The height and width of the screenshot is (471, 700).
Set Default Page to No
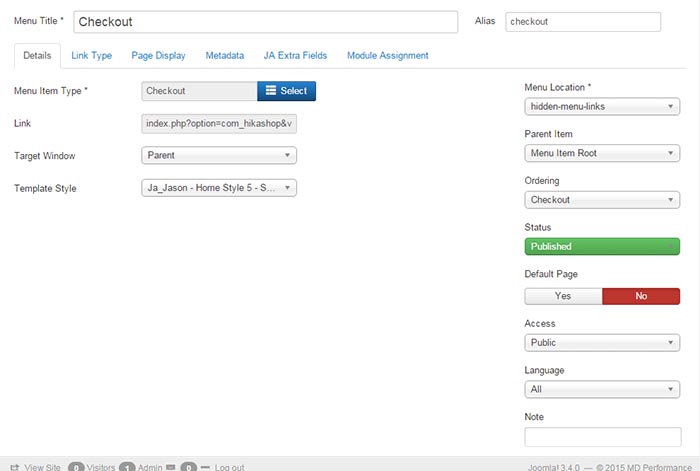(641, 296)
